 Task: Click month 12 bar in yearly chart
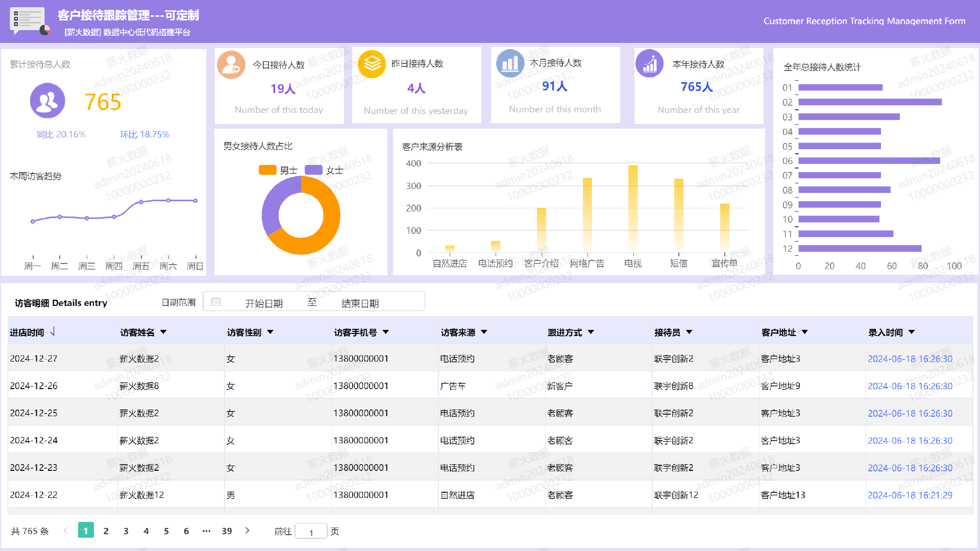860,249
